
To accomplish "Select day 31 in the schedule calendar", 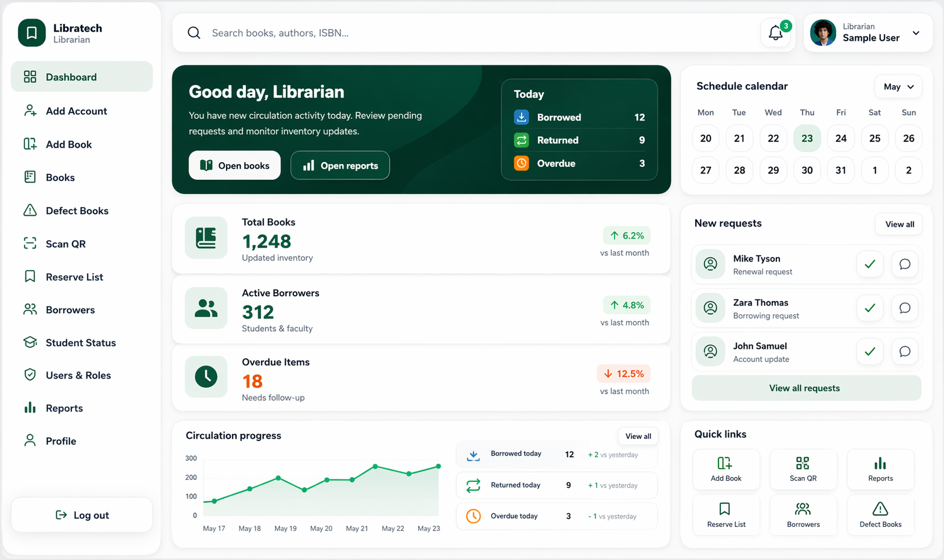I will 841,170.
